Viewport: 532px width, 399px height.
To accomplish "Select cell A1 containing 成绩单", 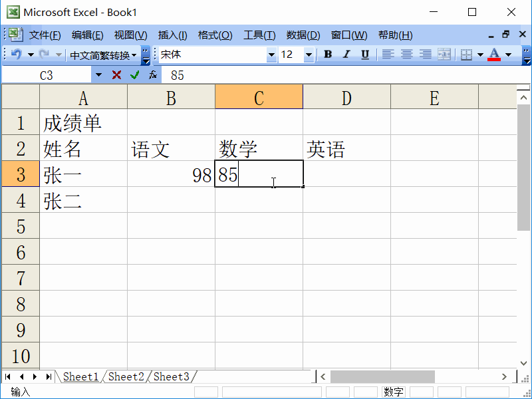I will (x=83, y=122).
